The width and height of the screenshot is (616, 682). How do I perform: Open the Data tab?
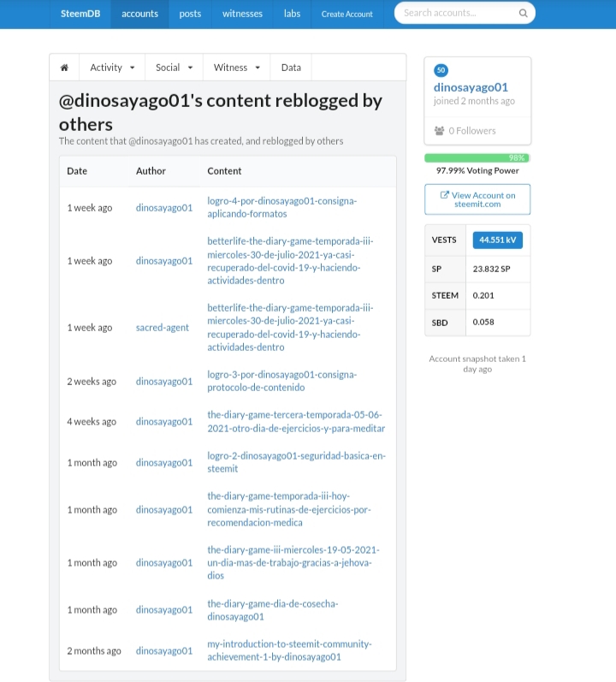(x=291, y=68)
